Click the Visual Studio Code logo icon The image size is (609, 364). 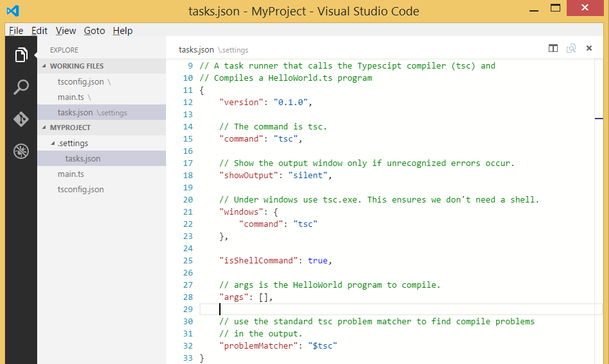tap(13, 10)
